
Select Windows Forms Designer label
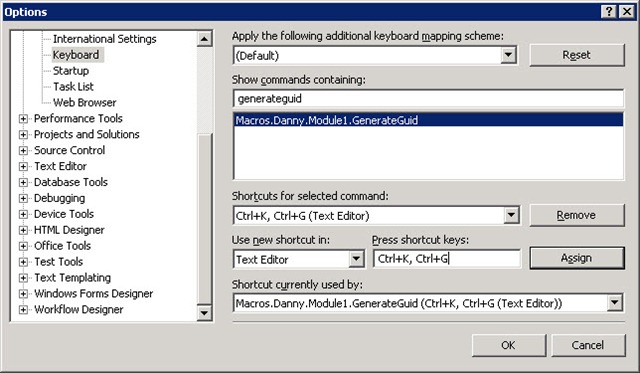tap(93, 293)
